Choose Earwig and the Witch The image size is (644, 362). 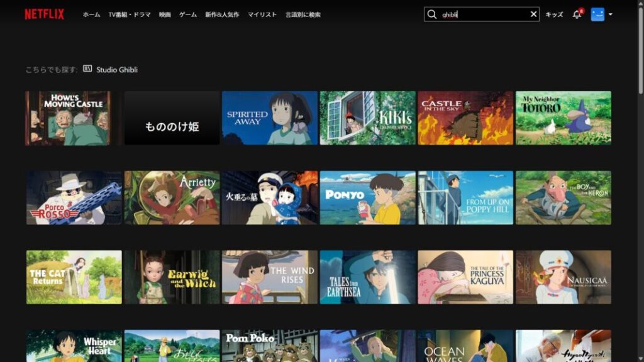(x=172, y=277)
